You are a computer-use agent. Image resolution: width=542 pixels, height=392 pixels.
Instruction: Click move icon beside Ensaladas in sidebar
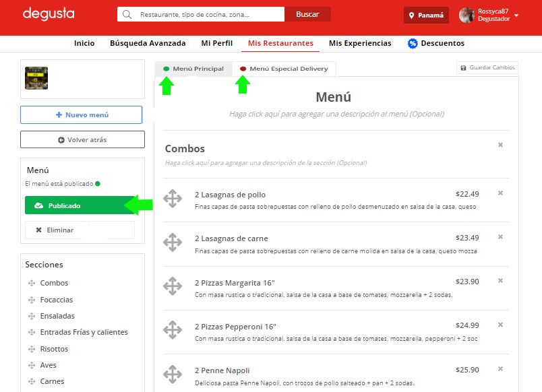[x=32, y=316]
